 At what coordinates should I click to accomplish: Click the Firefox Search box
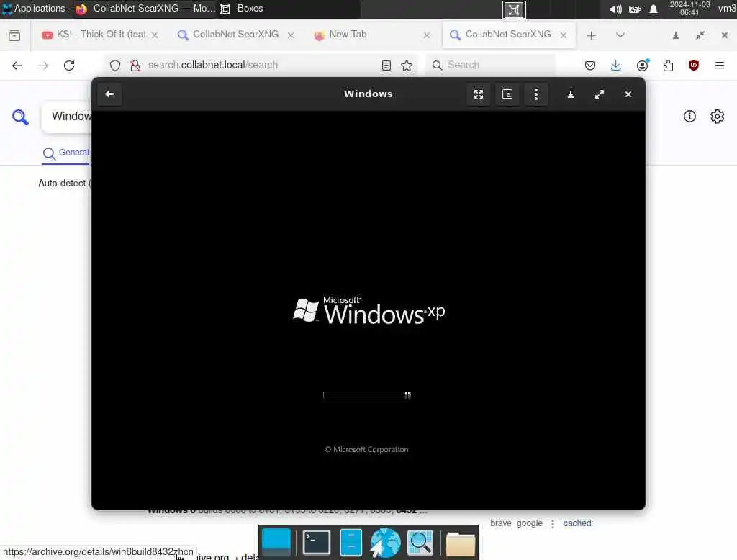(x=491, y=65)
